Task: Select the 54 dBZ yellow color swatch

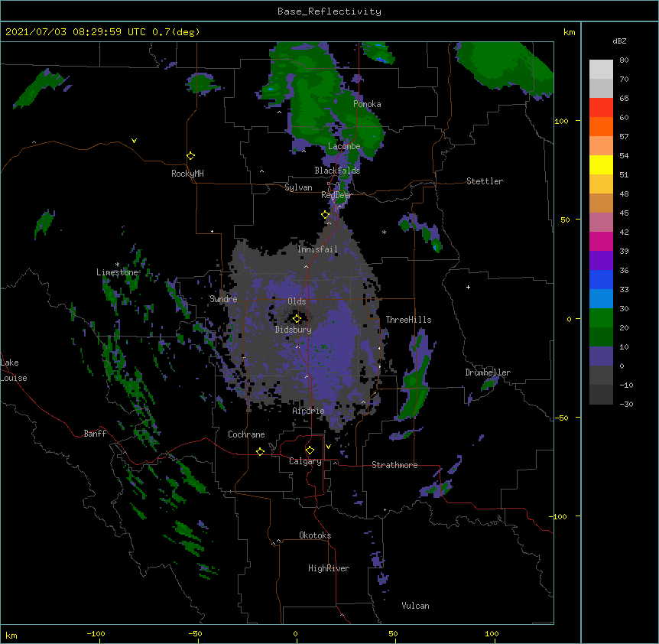Action: click(x=601, y=164)
